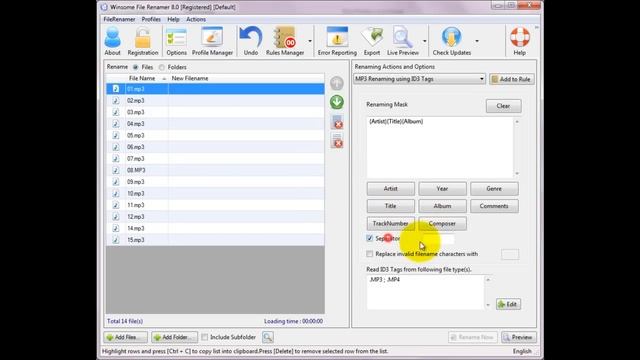Remove selected file from the list
This screenshot has width=640, height=360.
pos(337,122)
